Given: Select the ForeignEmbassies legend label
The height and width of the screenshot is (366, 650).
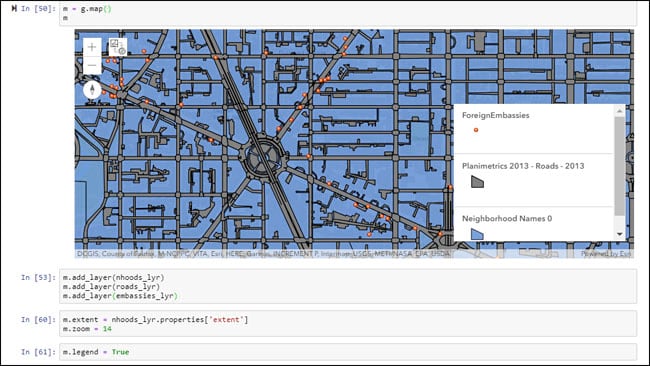Looking at the screenshot, I should tap(495, 115).
